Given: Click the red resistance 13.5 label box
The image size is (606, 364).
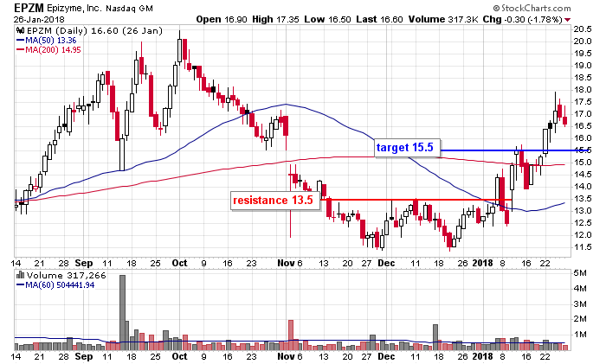Looking at the screenshot, I should (x=275, y=201).
